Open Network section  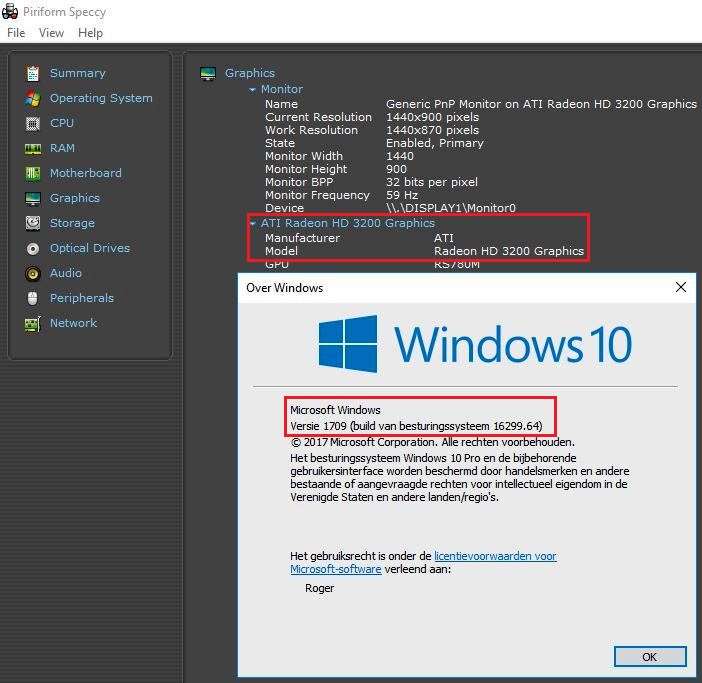click(73, 323)
